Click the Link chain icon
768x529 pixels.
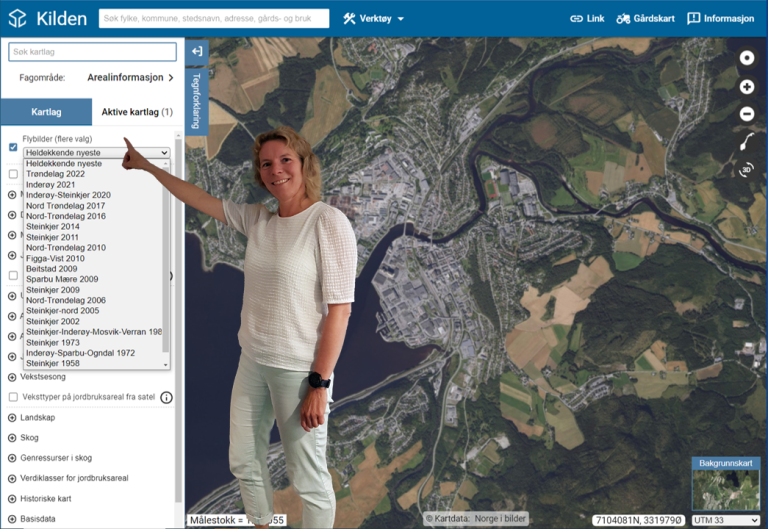(576, 19)
